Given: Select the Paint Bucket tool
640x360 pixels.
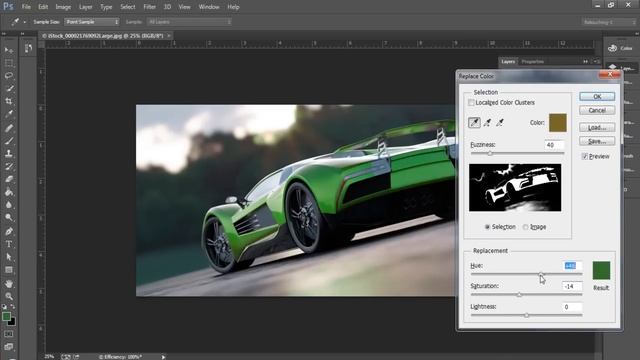Looking at the screenshot, I should click(x=9, y=192).
